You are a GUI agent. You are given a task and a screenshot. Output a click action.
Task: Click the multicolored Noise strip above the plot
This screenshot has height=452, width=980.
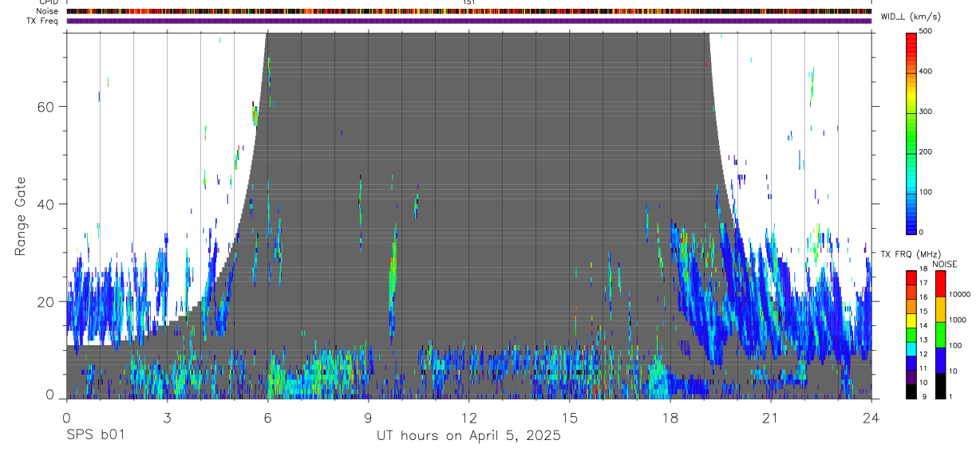[x=469, y=11]
